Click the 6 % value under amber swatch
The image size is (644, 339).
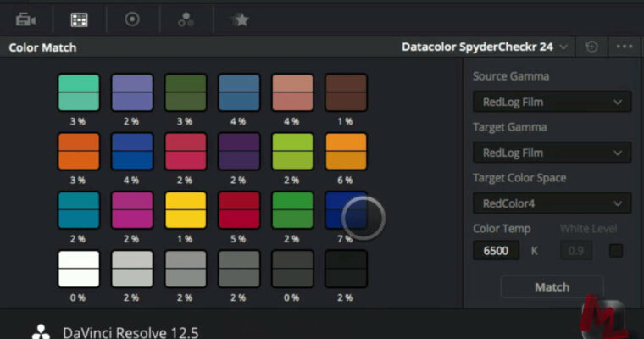(x=345, y=180)
